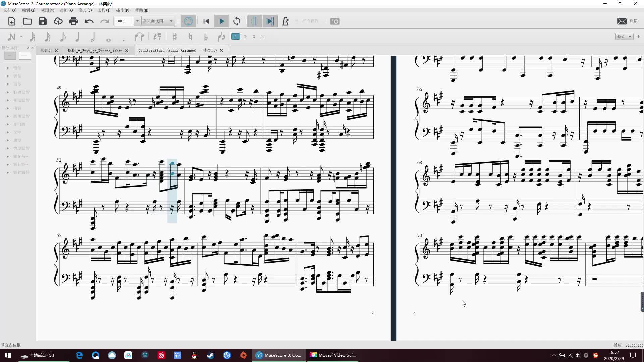Create a new score with the new-file icon
This screenshot has height=362, width=644.
tap(12, 21)
